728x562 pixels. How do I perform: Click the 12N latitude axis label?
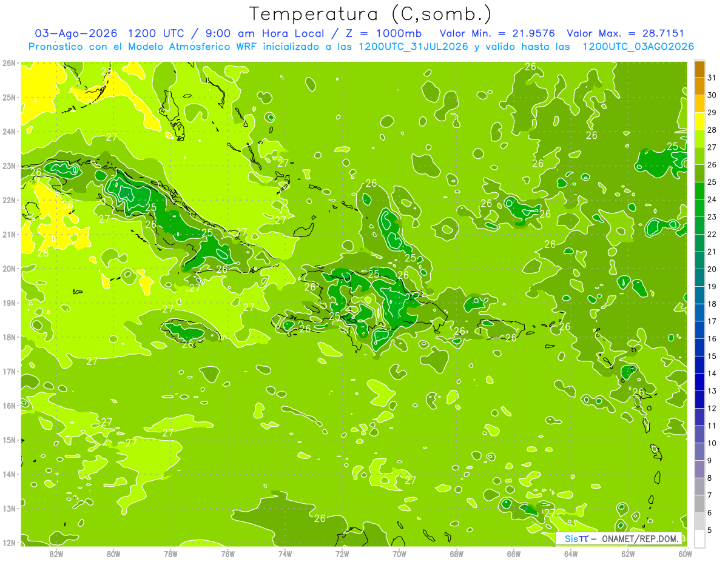[9, 543]
